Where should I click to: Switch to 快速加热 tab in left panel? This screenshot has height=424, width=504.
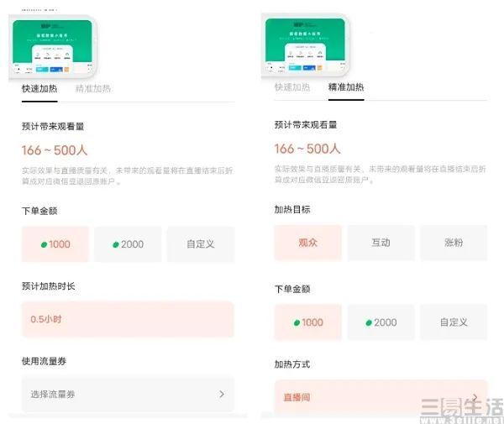[39, 88]
